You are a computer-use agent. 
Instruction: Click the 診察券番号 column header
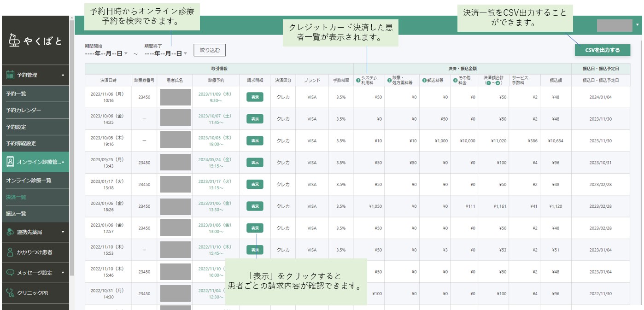[x=144, y=80]
